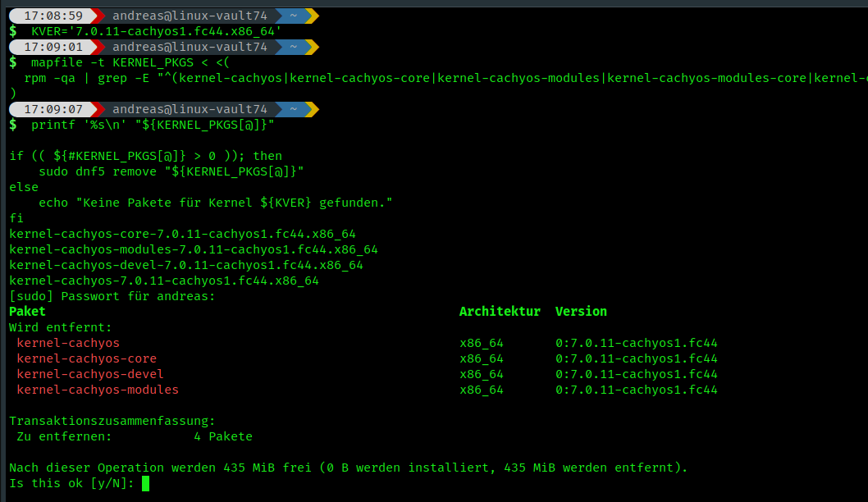Click the 17:09:01 timestamp in the prompt

(53, 47)
